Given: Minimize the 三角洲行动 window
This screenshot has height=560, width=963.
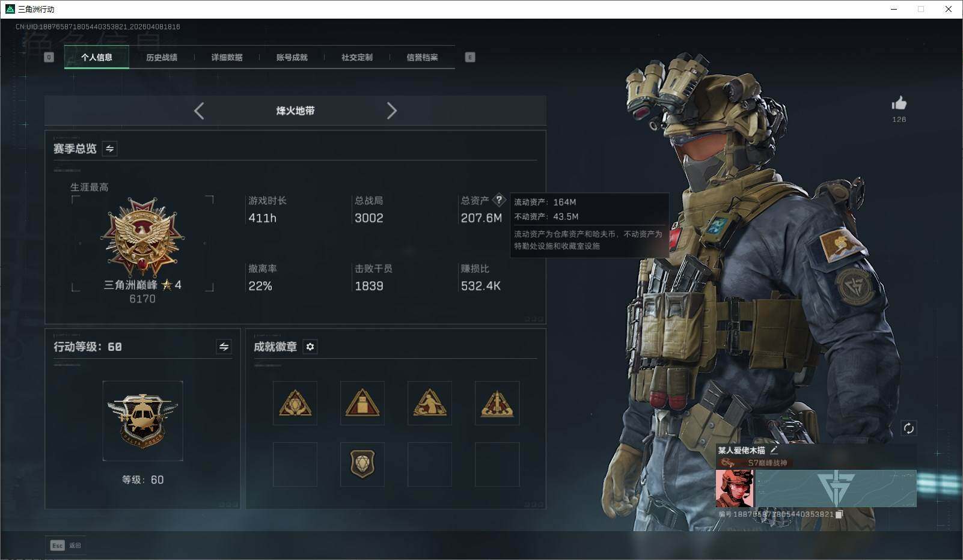Looking at the screenshot, I should pyautogui.click(x=894, y=9).
